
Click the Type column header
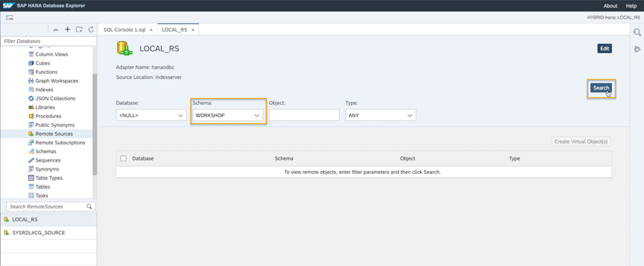[x=515, y=159]
